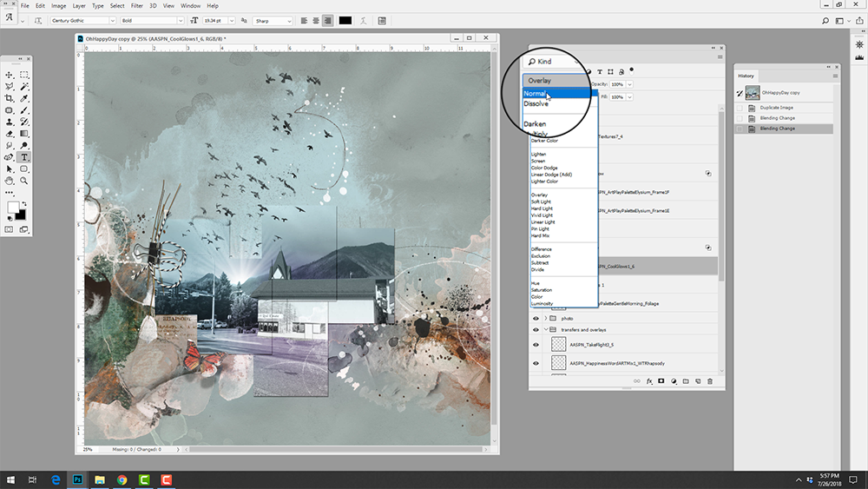Open the Fill value dropdown arrow
Viewport: 868px width, 489px height.
(629, 97)
